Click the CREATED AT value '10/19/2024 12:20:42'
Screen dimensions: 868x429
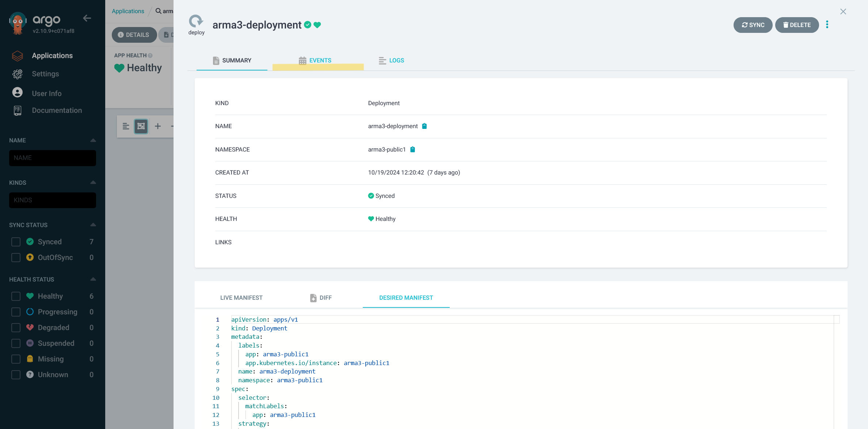click(x=396, y=172)
